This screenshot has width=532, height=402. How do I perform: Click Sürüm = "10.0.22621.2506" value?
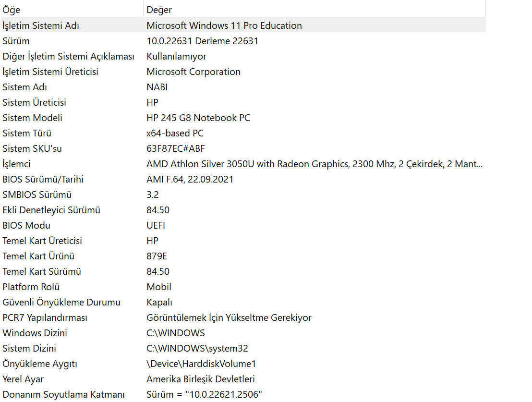click(x=204, y=394)
